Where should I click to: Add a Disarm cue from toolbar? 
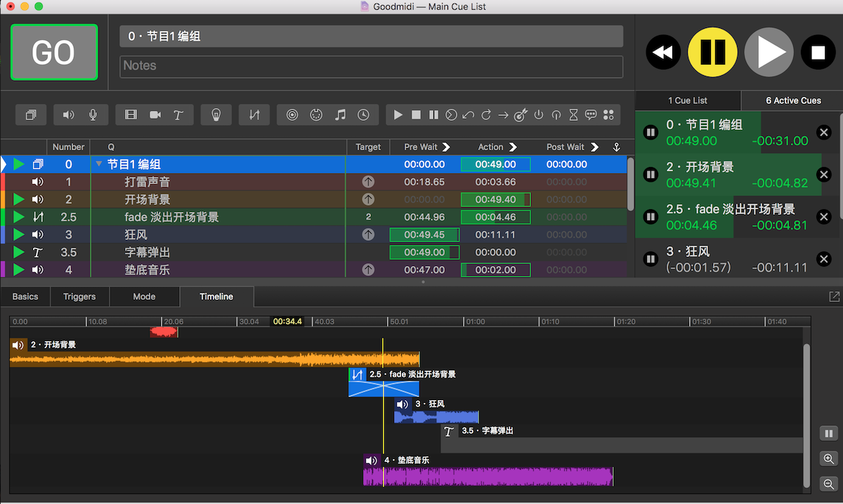pyautogui.click(x=556, y=114)
